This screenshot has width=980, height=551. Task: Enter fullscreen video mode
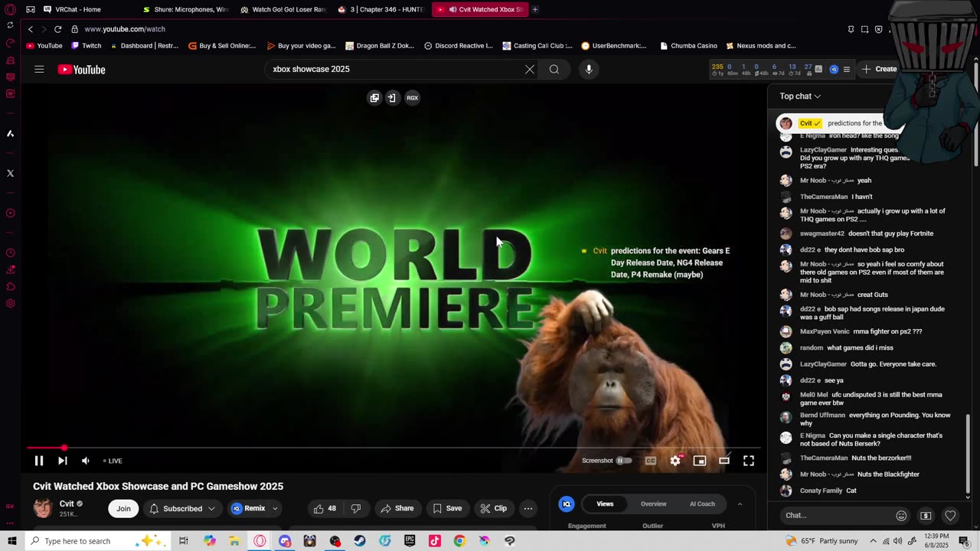749,461
